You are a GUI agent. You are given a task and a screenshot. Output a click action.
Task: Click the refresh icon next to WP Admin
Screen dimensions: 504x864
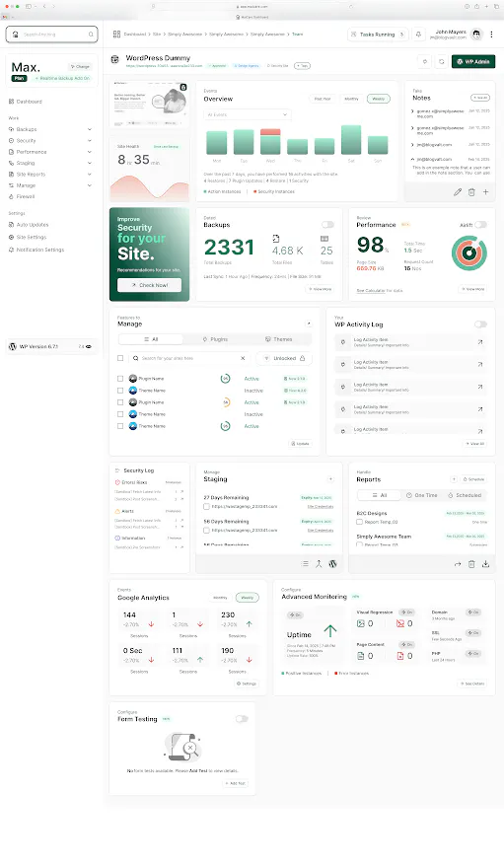pos(441,62)
